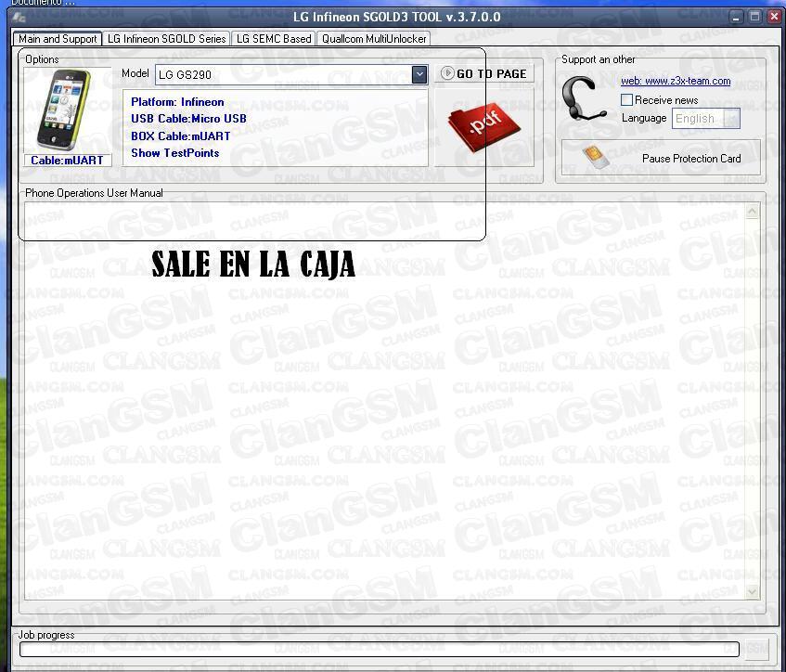This screenshot has height=672, width=786.
Task: Expand the Model dropdown arrow
Action: [x=419, y=75]
